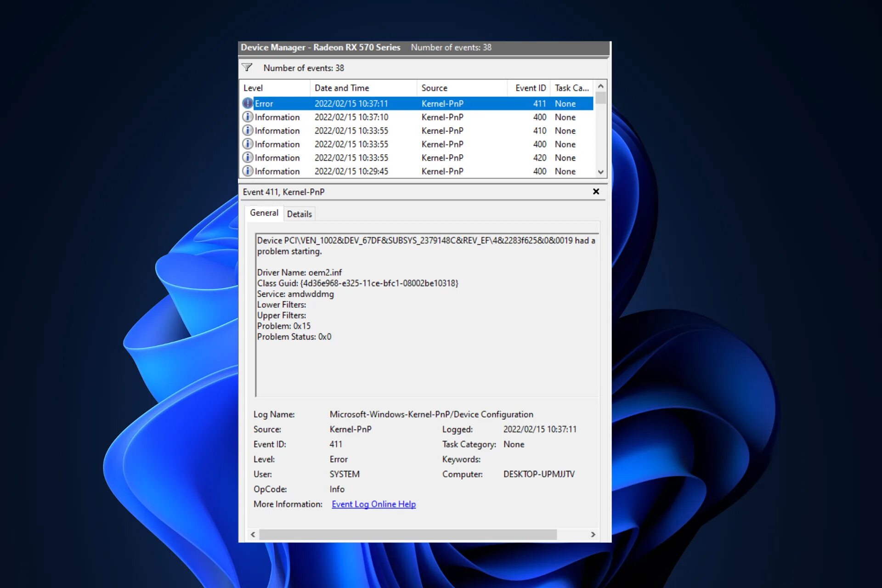Click the scroll-down arrow of the event list
This screenshot has width=882, height=588.
tap(601, 172)
